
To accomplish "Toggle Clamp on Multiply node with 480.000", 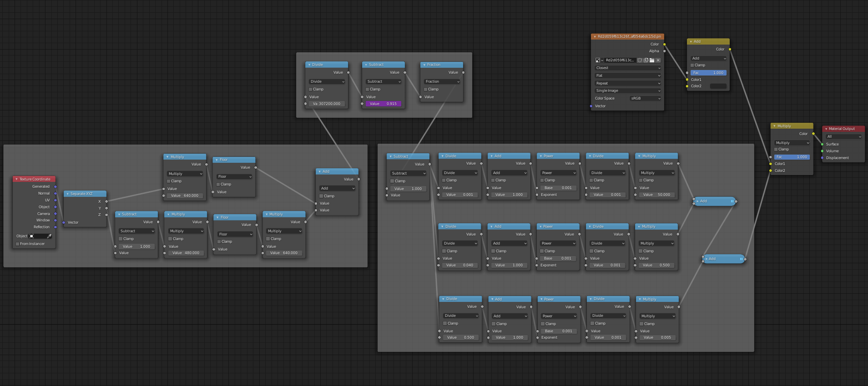I will tap(171, 239).
